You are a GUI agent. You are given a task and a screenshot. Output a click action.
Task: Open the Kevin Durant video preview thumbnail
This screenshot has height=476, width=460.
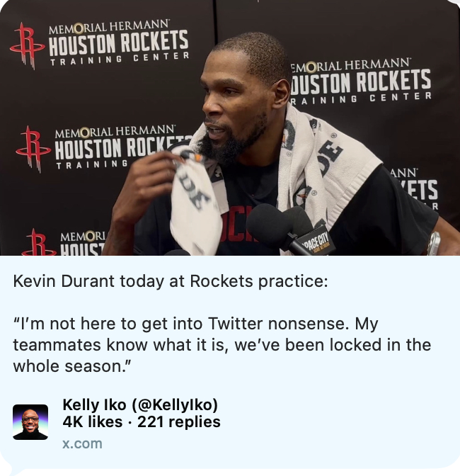pos(230,127)
